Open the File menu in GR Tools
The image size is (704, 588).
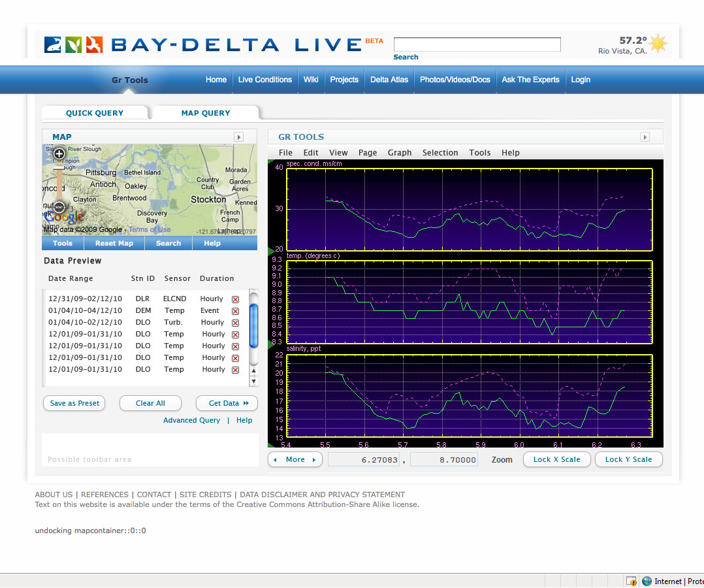285,153
